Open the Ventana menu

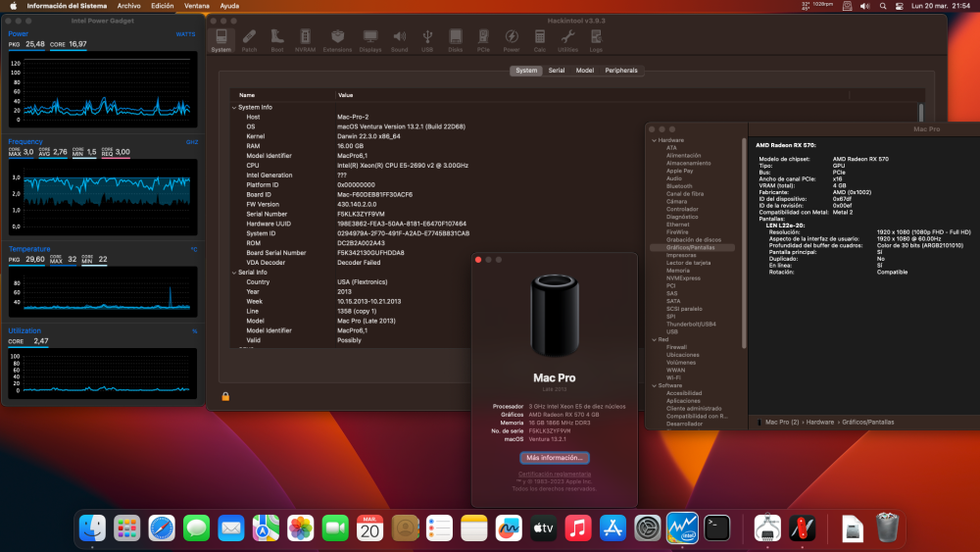tap(197, 6)
